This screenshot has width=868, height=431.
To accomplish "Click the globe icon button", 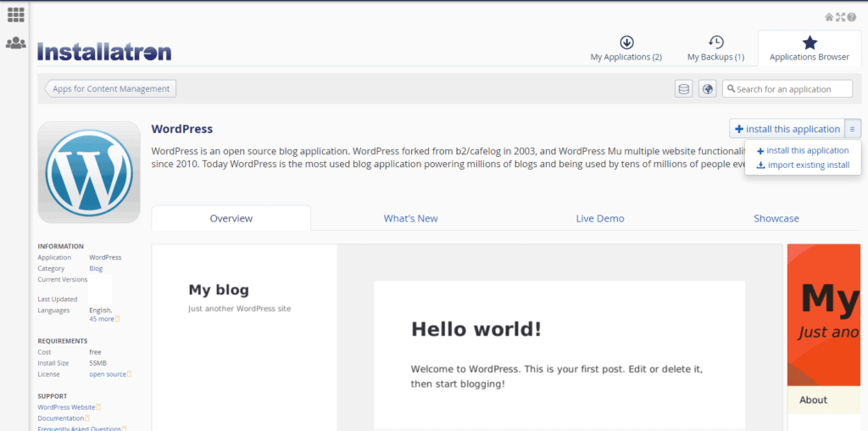I will click(707, 89).
